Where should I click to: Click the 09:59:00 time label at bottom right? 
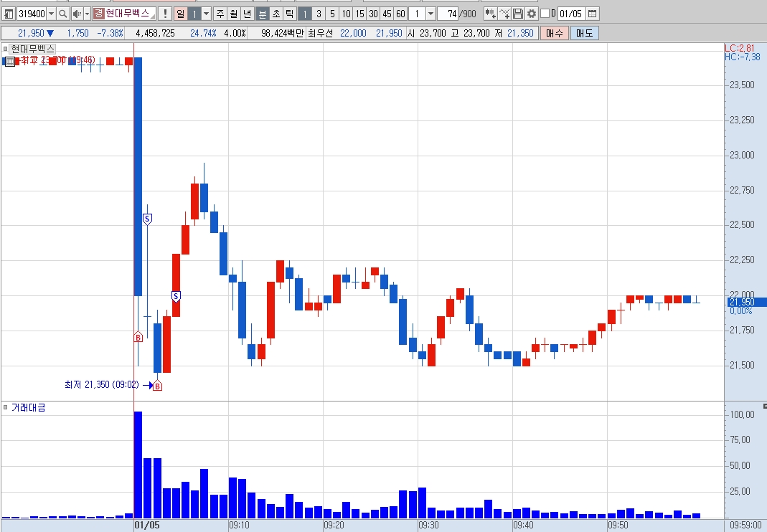(x=745, y=525)
